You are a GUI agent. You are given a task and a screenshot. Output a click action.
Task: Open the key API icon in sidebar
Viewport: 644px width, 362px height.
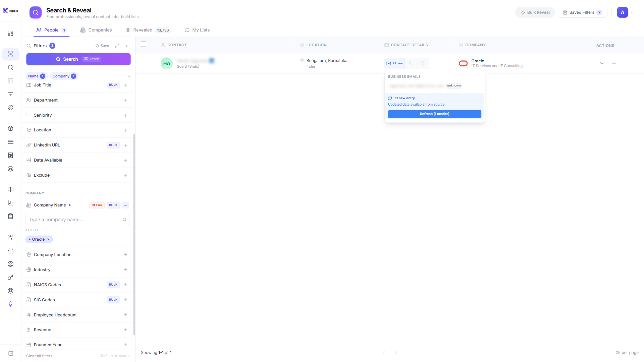[10, 277]
